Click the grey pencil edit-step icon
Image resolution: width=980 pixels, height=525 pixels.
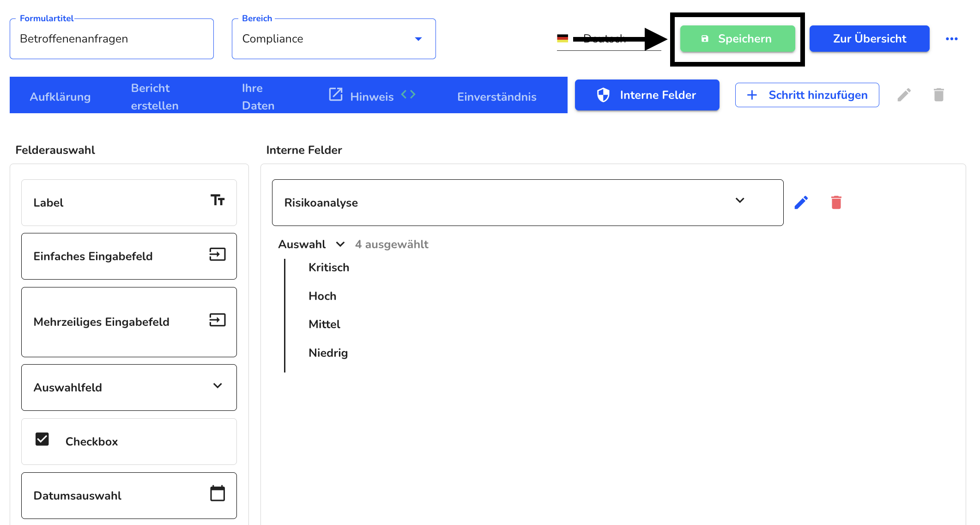pyautogui.click(x=904, y=95)
